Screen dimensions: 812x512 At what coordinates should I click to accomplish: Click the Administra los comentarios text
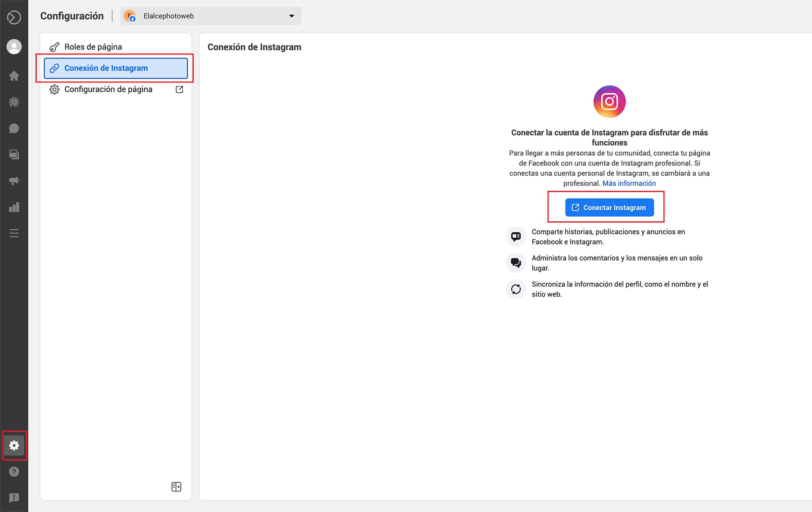617,263
